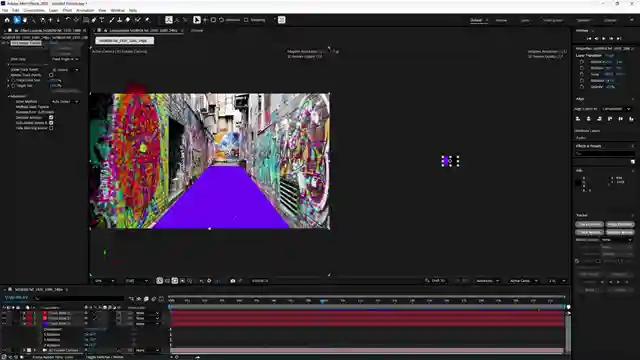
Task: Click the first align icon in Align panel
Action: click(x=578, y=119)
